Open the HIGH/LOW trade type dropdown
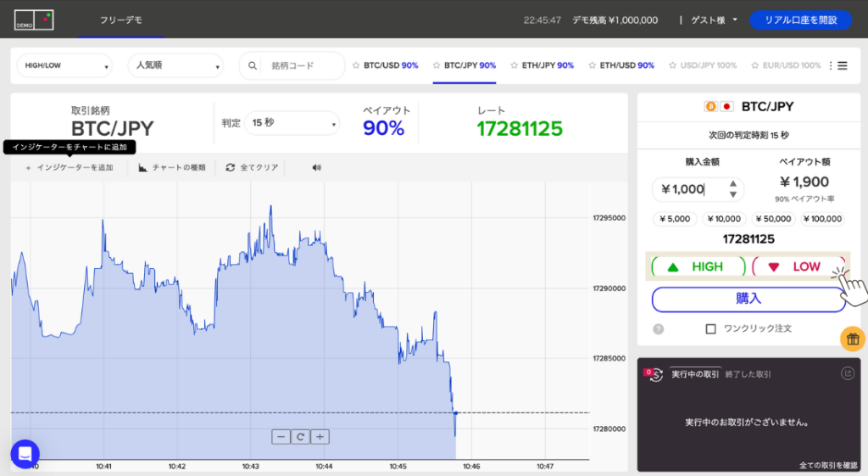This screenshot has width=868, height=476. (x=65, y=65)
